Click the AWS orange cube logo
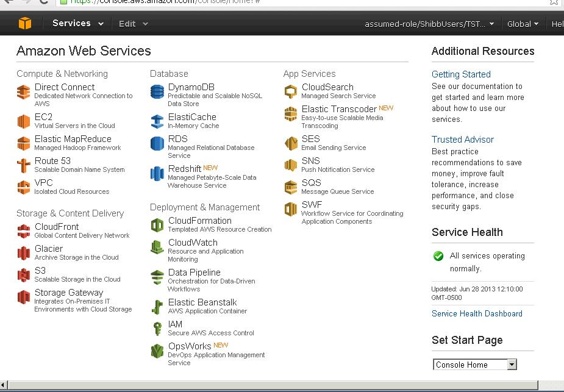This screenshot has width=564, height=392. pyautogui.click(x=25, y=23)
